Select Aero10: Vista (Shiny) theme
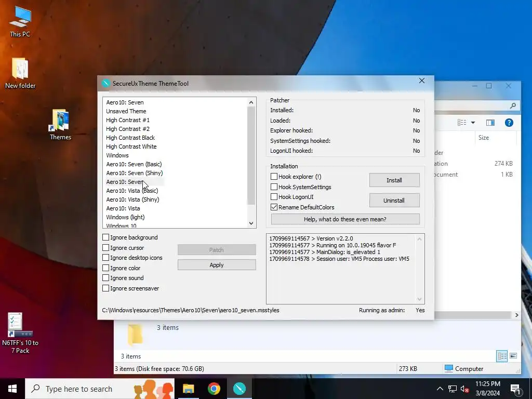532x399 pixels. click(x=132, y=199)
